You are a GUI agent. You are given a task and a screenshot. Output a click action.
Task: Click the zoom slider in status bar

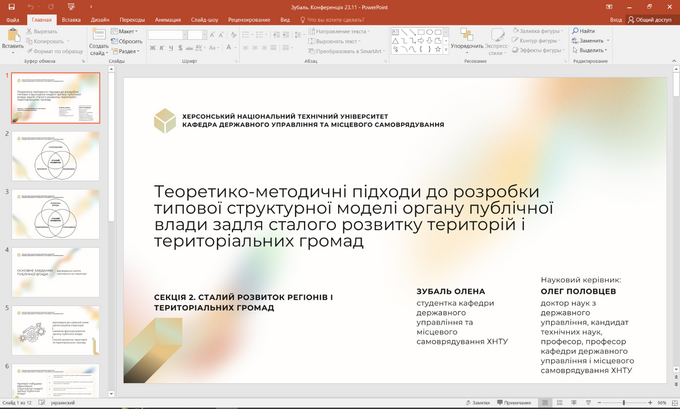626,402
